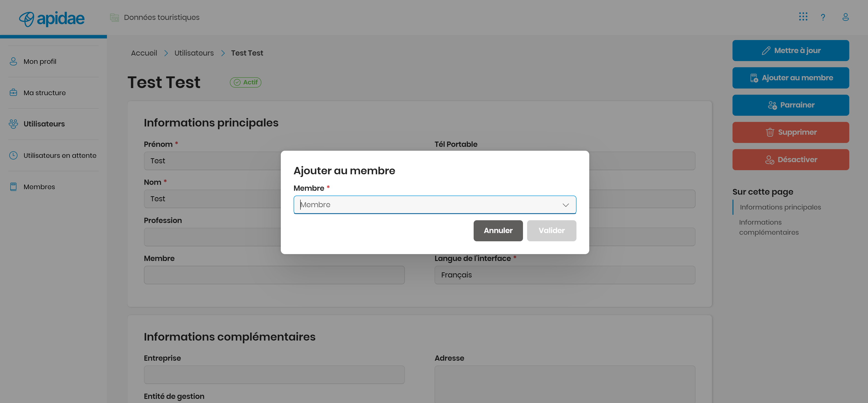
Task: Click the Parrainer button
Action: click(x=791, y=105)
